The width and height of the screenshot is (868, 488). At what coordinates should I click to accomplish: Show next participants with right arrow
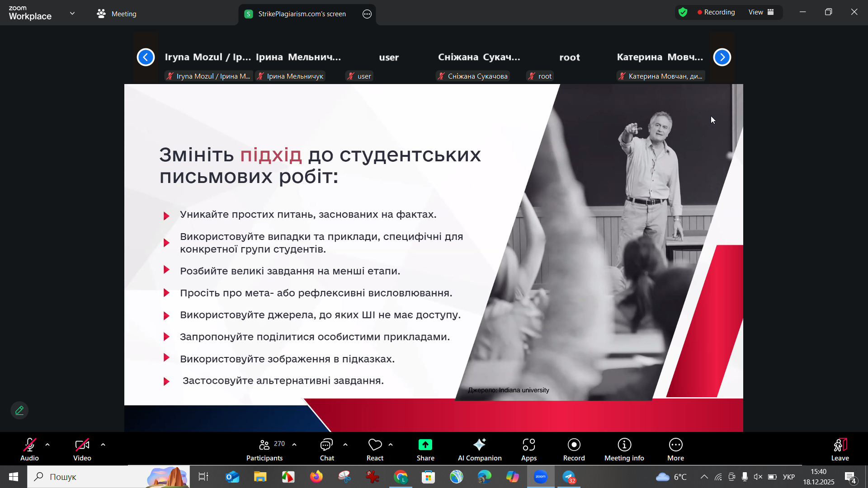(x=722, y=57)
